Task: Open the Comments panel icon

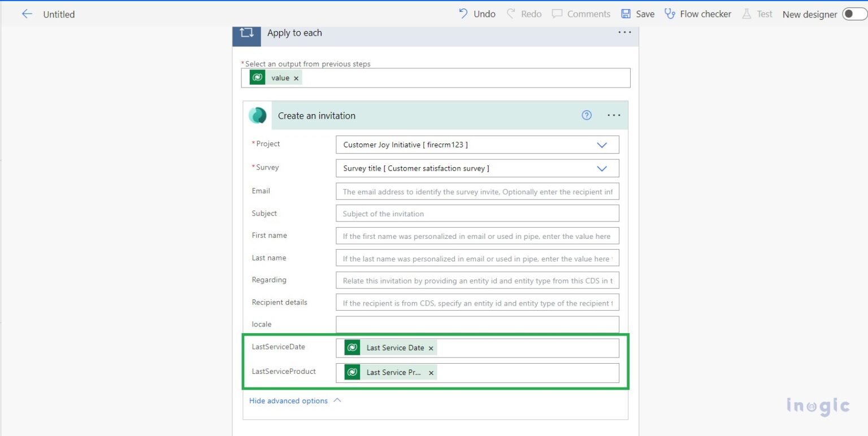Action: click(x=558, y=14)
